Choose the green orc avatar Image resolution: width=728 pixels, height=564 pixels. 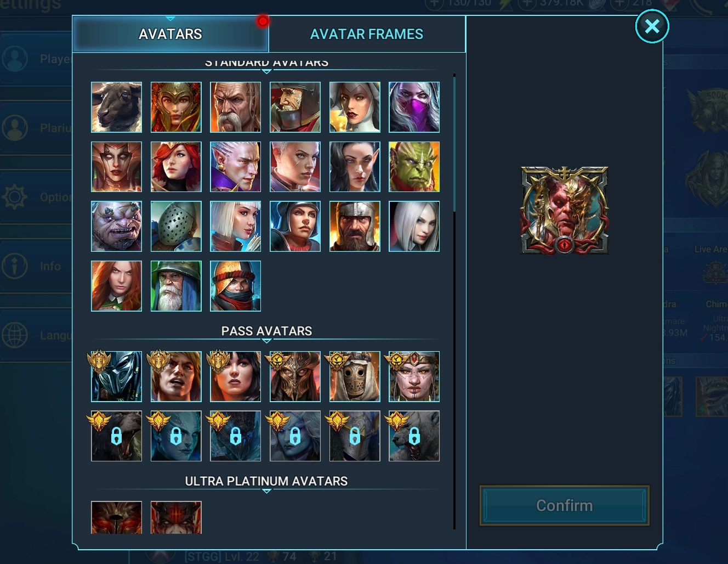(x=414, y=167)
